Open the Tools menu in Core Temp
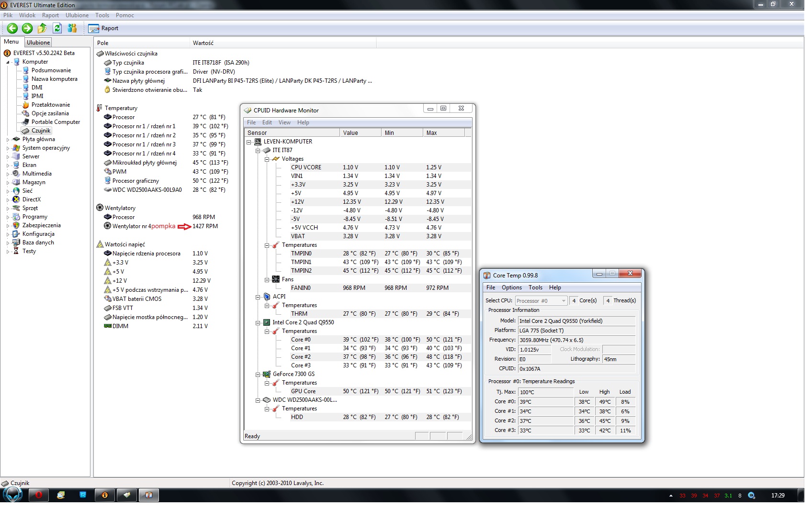 tap(535, 287)
